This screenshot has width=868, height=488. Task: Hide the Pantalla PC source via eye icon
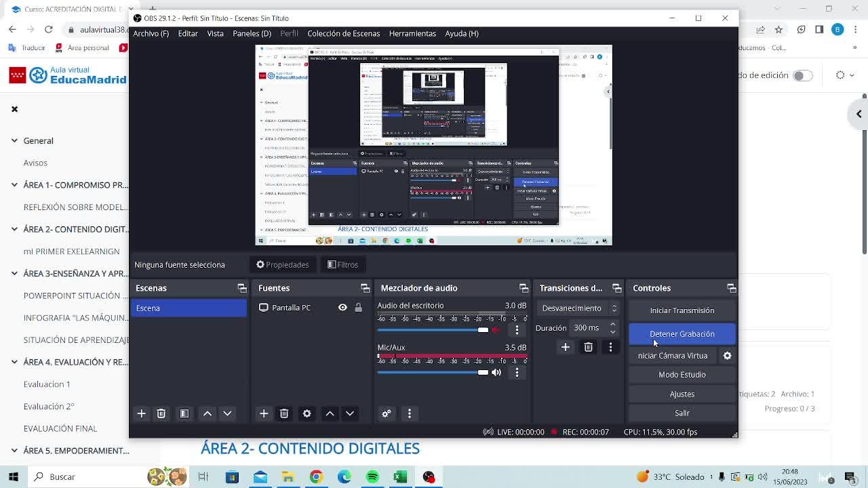342,308
